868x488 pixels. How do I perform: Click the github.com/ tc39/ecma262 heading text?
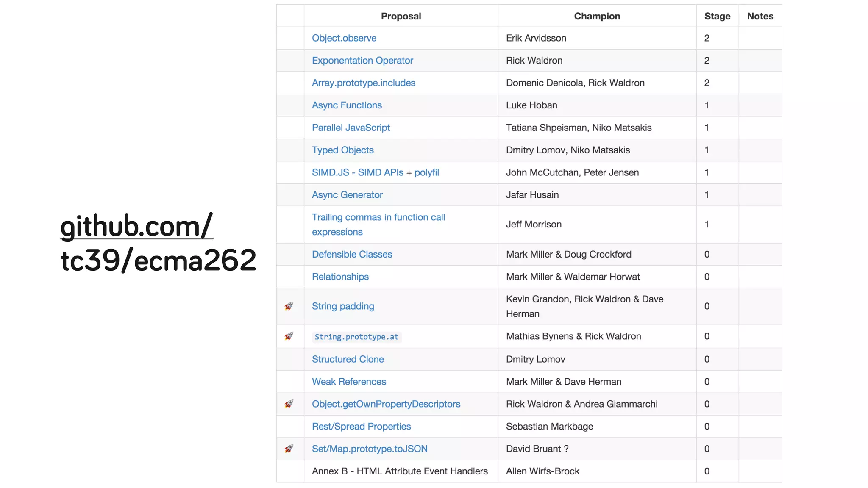[159, 244]
